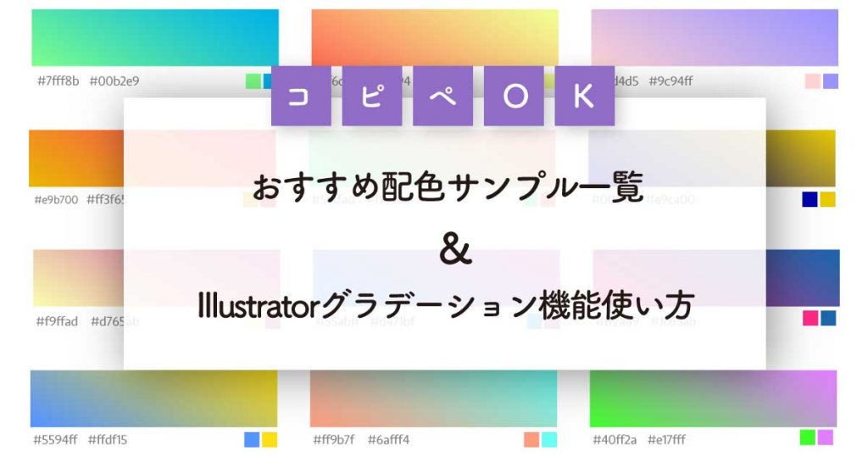Select the dark-to-yellow gradient at right

coord(801,158)
